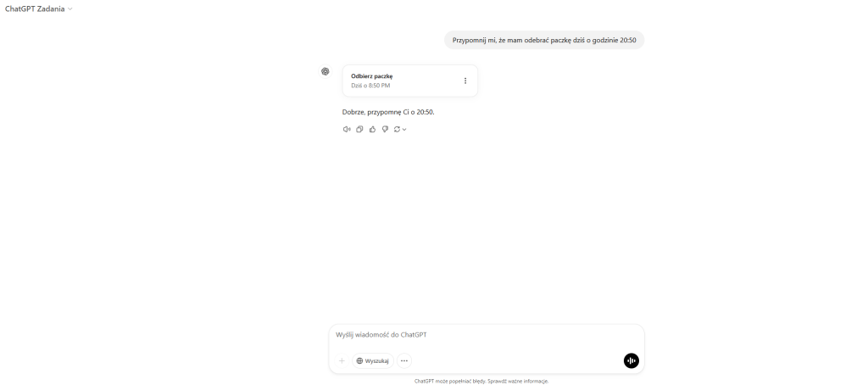Open three-dot menu on Odbierz paczkę card

tap(465, 81)
